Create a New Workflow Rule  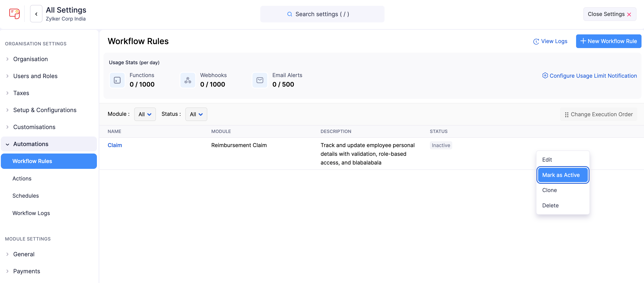click(609, 41)
